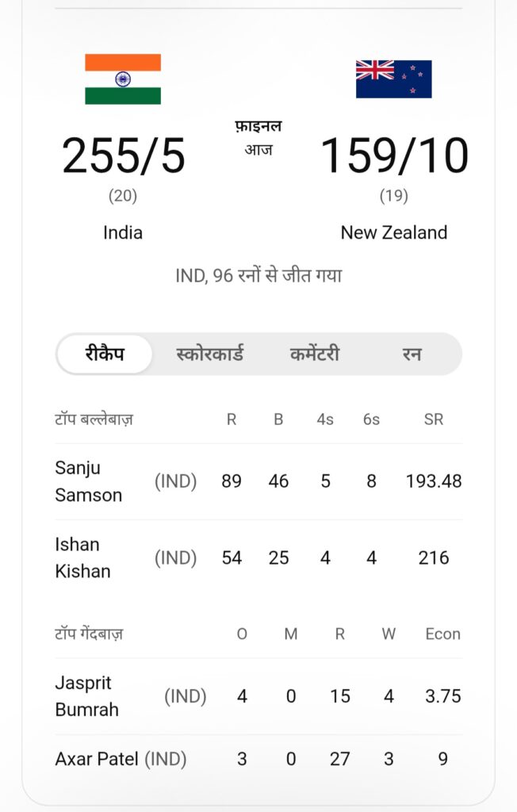This screenshot has height=812, width=517.
Task: Click the फ़ाइनल match label
Action: (x=258, y=126)
